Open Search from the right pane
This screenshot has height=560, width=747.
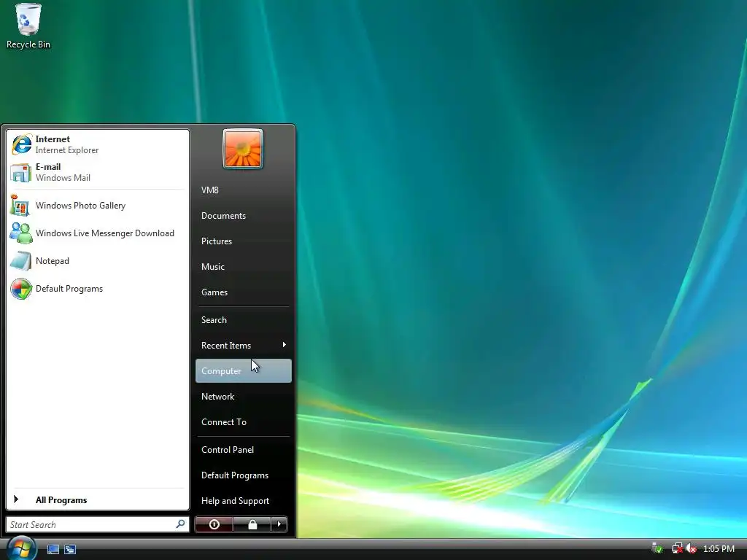(x=214, y=320)
